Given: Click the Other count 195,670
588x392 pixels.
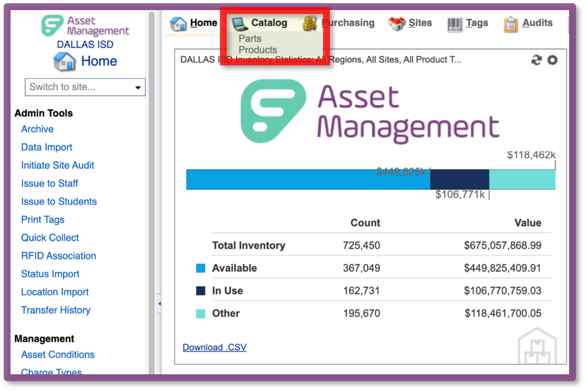Looking at the screenshot, I should [361, 313].
